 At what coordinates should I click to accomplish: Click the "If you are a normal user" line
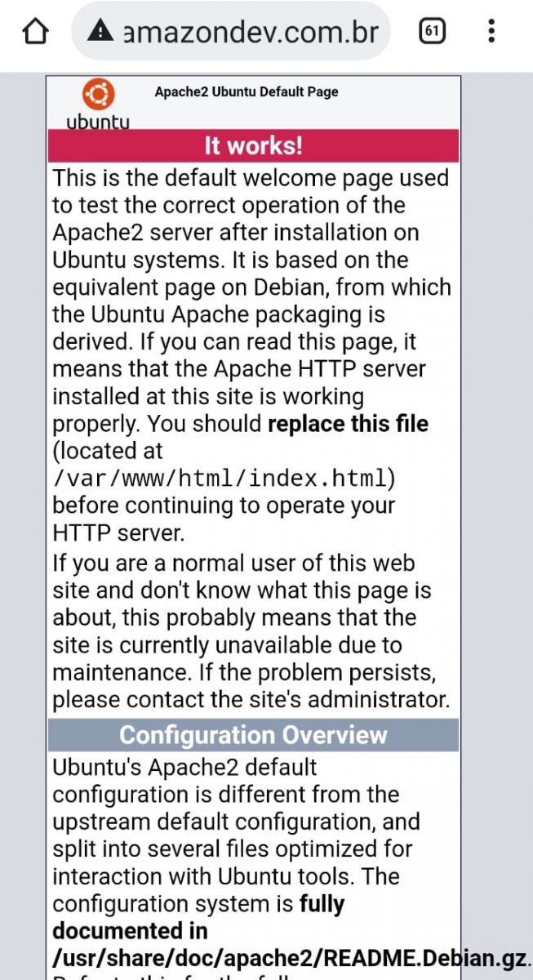pos(233,563)
